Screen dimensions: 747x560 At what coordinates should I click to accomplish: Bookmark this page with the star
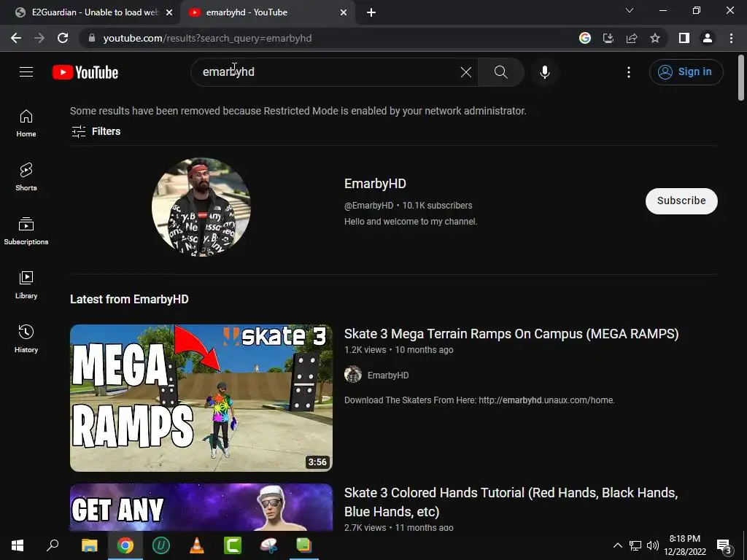point(655,38)
